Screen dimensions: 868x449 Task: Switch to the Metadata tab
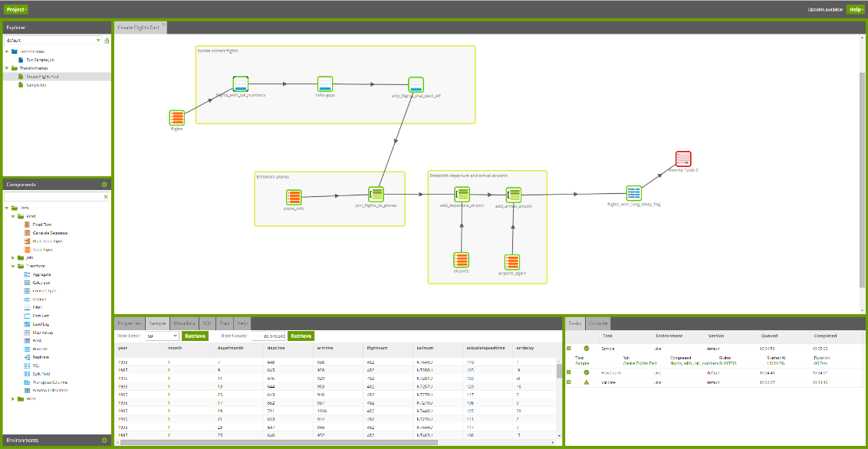(x=184, y=323)
